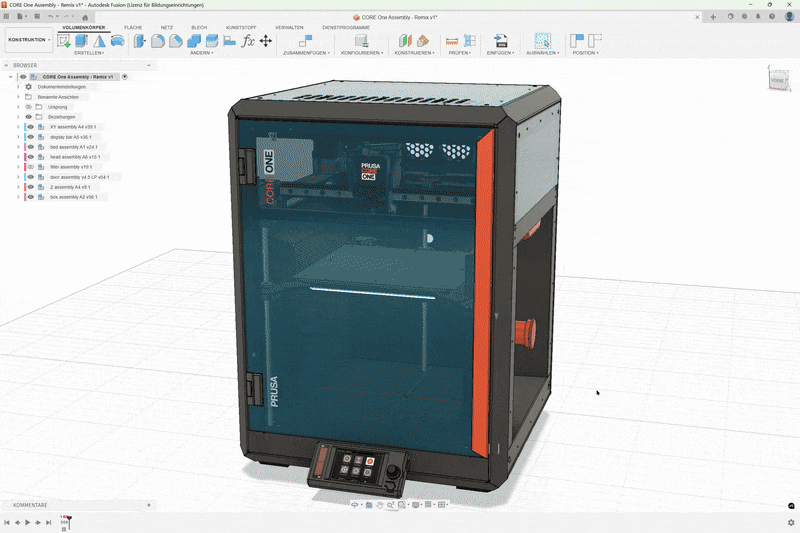Click the Joint icon under Zusammenfügen
Viewport: 800px width, 533px height.
(305, 41)
